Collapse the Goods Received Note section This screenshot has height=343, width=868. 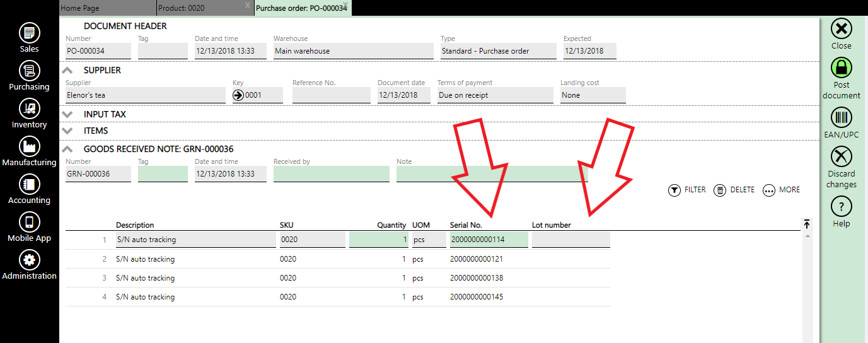click(x=68, y=149)
